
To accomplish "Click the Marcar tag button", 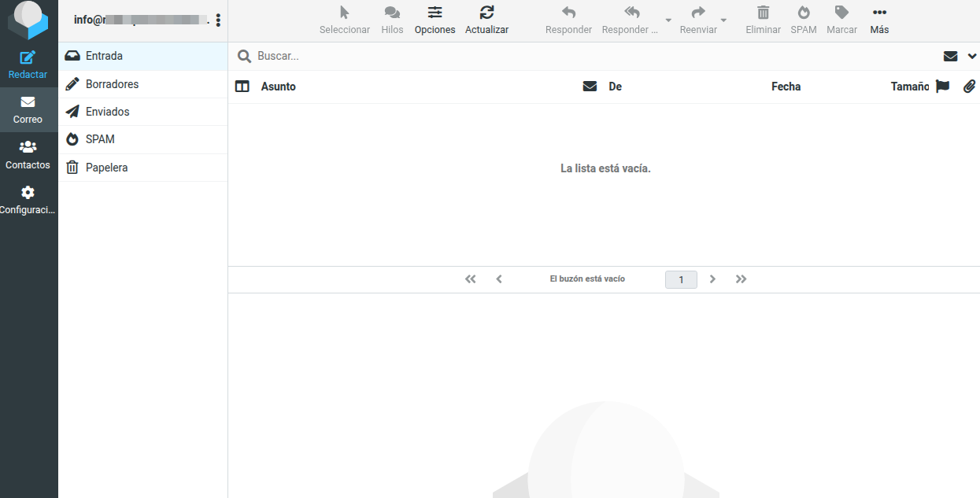I will (842, 21).
